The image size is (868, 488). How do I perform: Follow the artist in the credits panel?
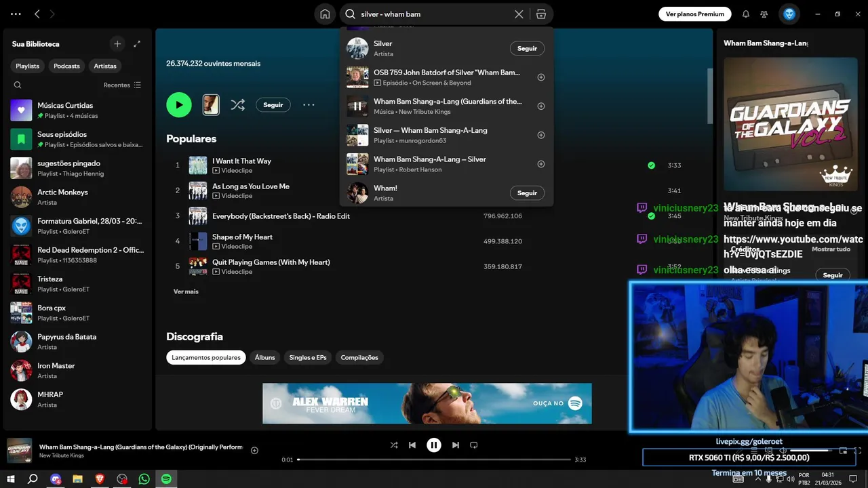833,275
